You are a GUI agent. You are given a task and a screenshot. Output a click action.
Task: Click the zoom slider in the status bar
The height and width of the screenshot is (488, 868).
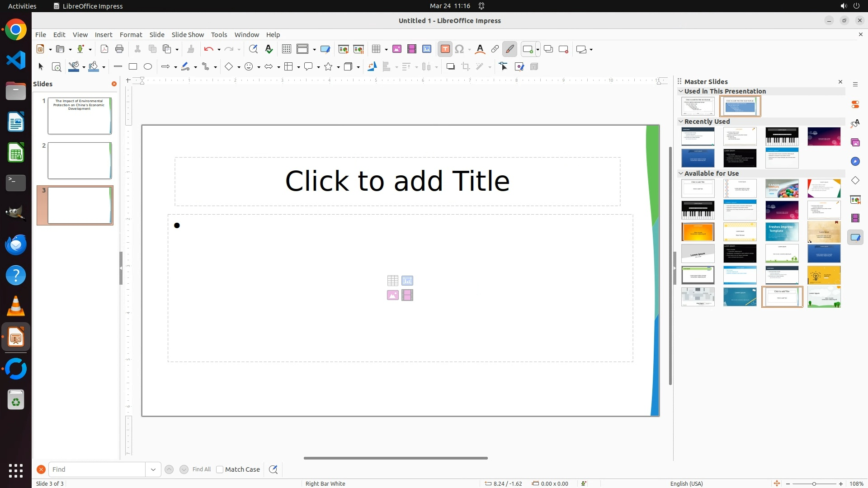coord(814,484)
